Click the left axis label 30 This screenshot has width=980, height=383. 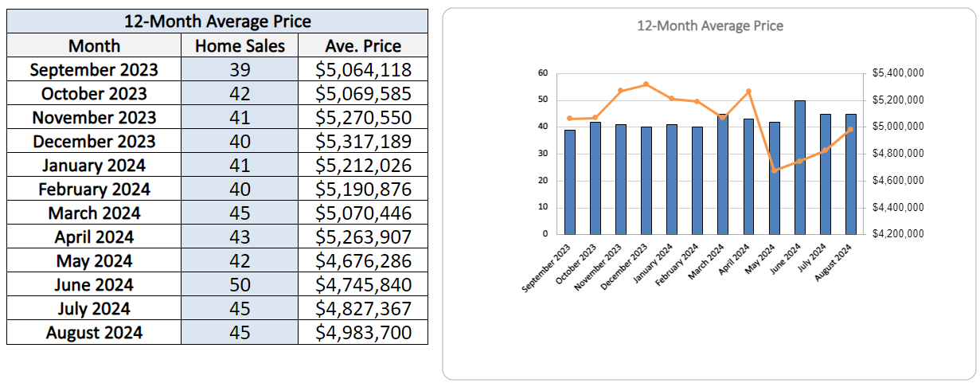(x=543, y=154)
